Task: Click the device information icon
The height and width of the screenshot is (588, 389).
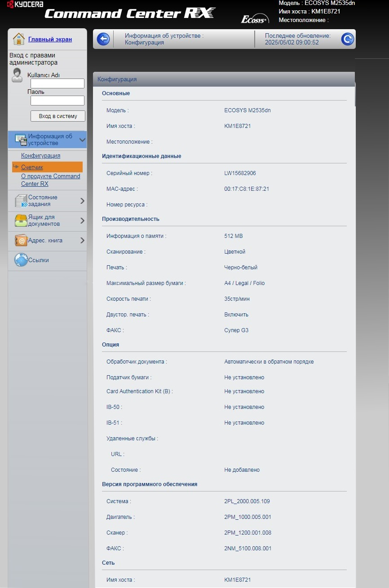Action: (x=21, y=140)
